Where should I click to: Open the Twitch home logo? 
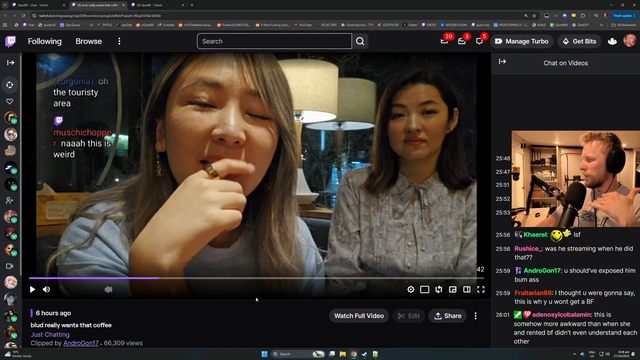click(x=11, y=41)
